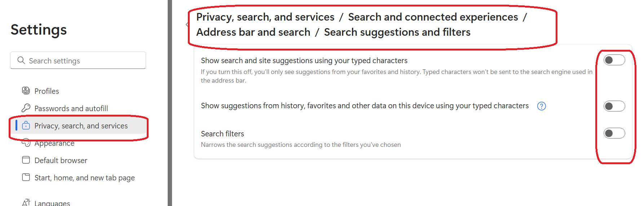The width and height of the screenshot is (644, 206).
Task: Open Start, home, and new tab page section
Action: point(84,178)
